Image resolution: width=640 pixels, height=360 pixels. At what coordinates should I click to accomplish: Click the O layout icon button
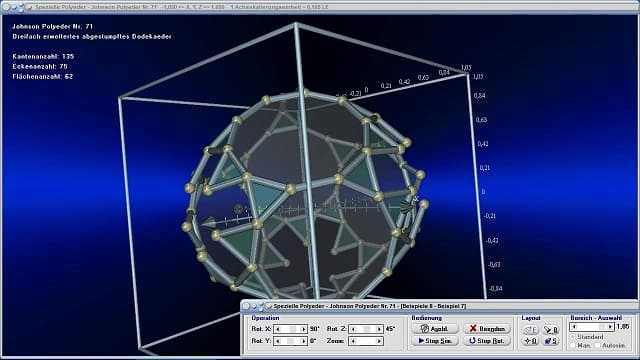tap(530, 341)
